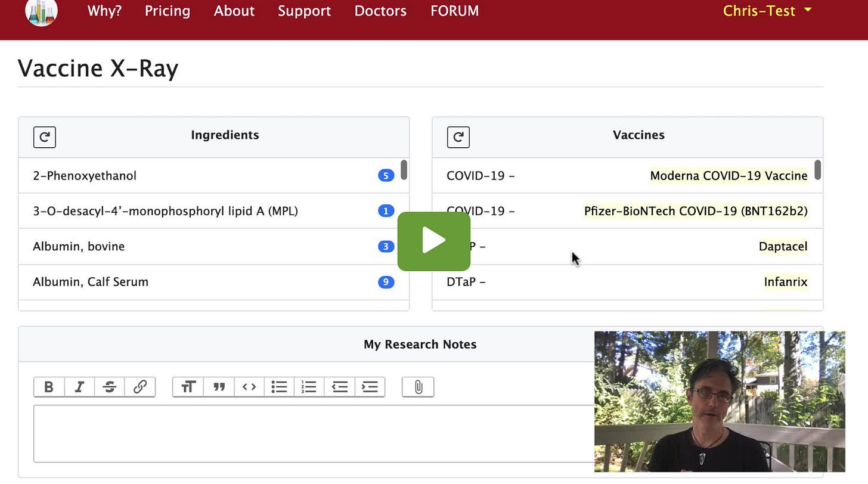Open the Doctors page
The height and width of the screenshot is (484, 868).
[380, 11]
